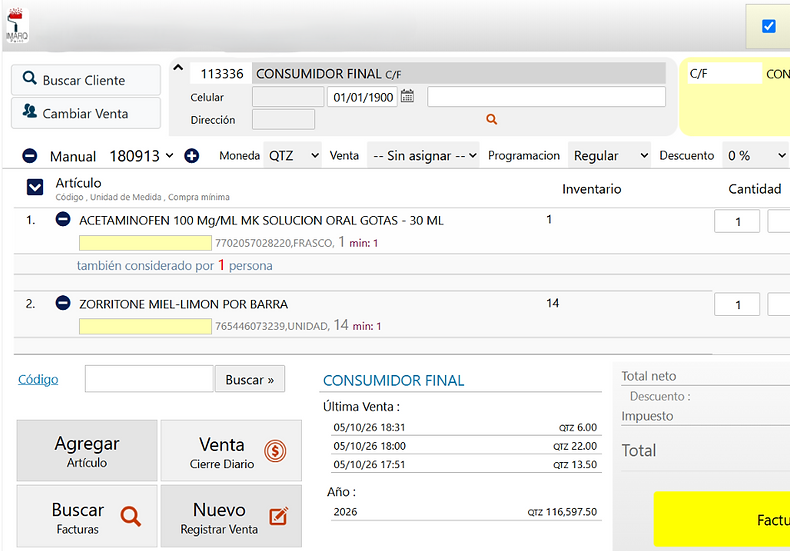Click the Código search input box
Screen dimensions: 790x551
tap(149, 379)
